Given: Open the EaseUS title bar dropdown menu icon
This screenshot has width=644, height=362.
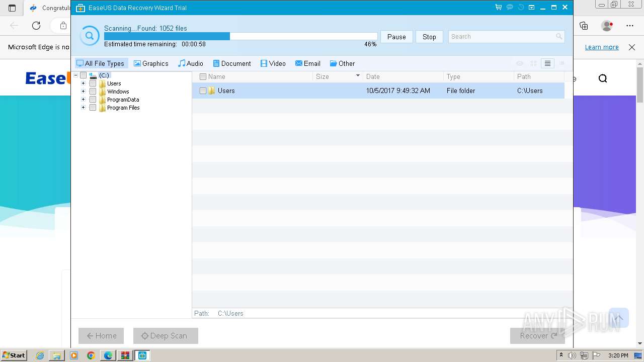Looking at the screenshot, I should [531, 8].
